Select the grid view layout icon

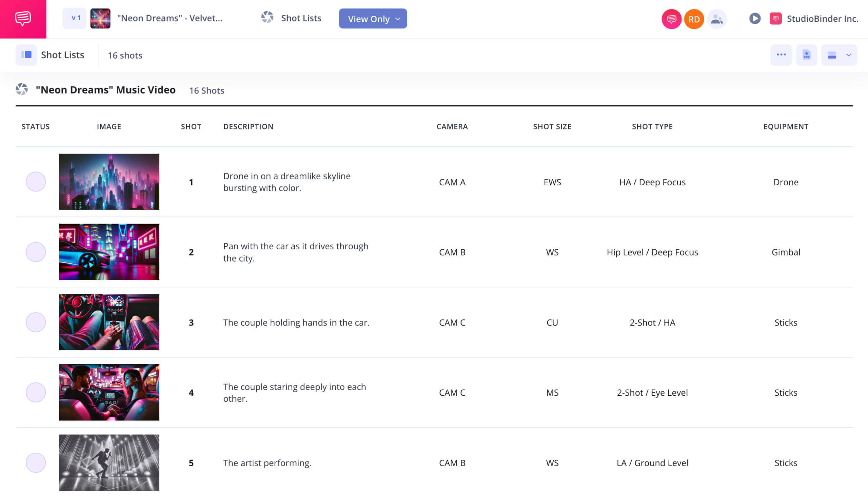832,55
